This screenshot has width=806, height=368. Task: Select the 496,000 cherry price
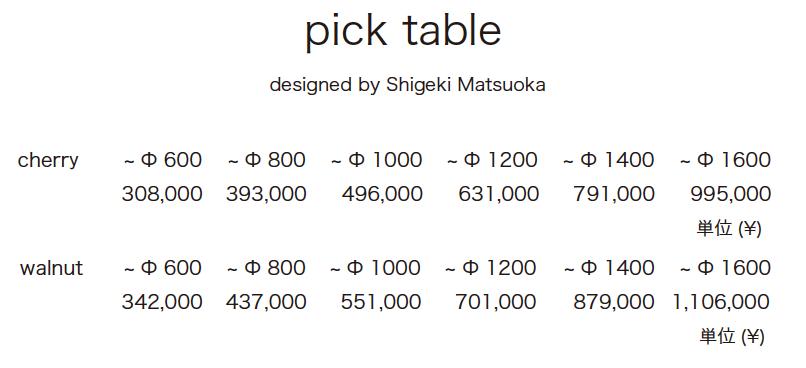coord(382,194)
